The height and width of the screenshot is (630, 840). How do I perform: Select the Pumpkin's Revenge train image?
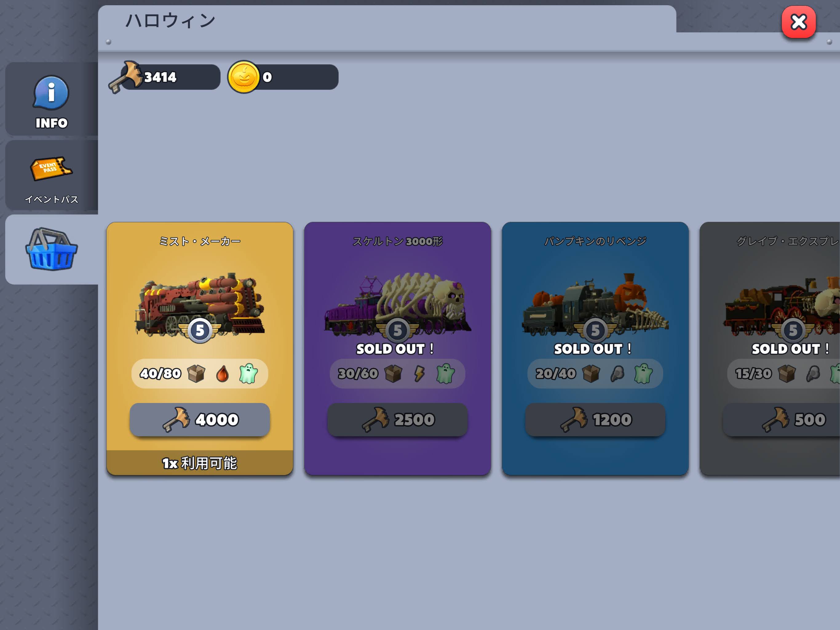click(x=595, y=303)
